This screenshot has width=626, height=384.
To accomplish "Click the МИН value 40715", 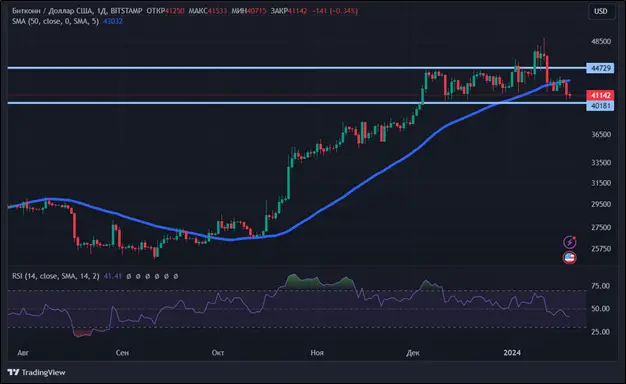I will coord(256,11).
